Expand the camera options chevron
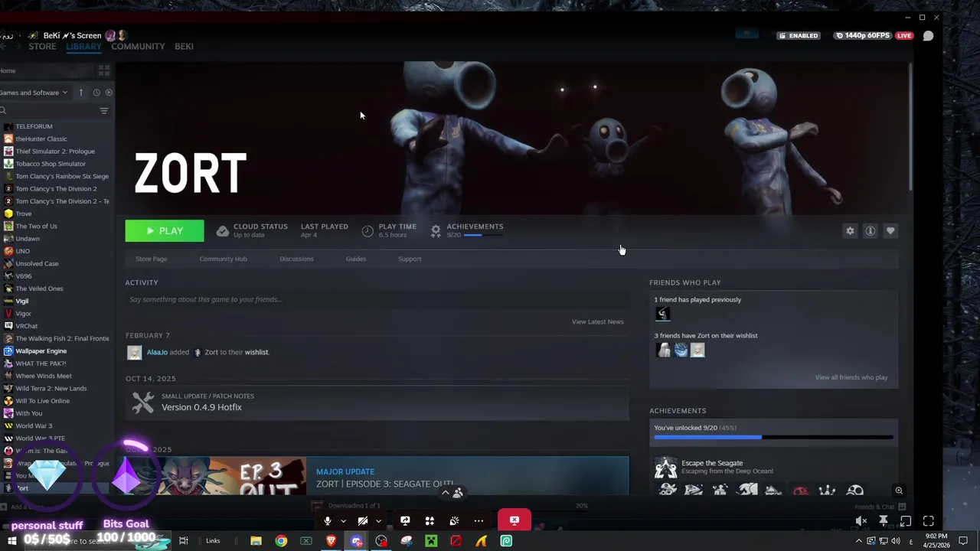The height and width of the screenshot is (551, 980). (x=378, y=521)
